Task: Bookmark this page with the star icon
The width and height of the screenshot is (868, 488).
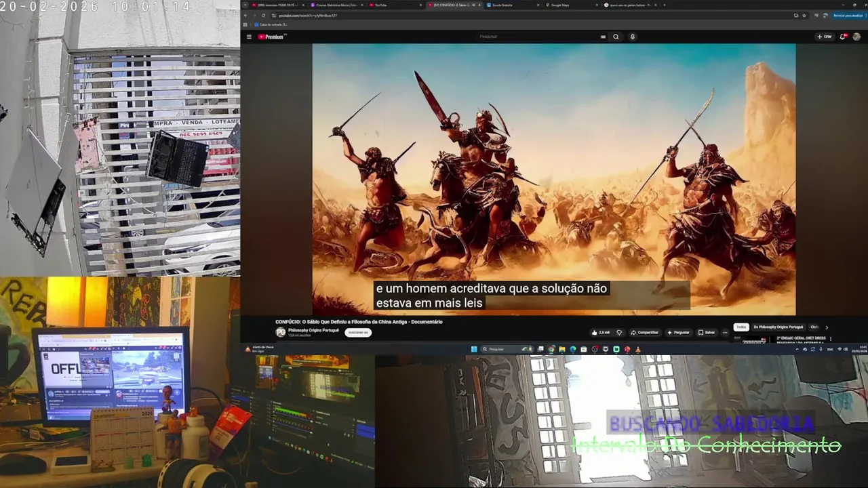Action: pyautogui.click(x=804, y=16)
